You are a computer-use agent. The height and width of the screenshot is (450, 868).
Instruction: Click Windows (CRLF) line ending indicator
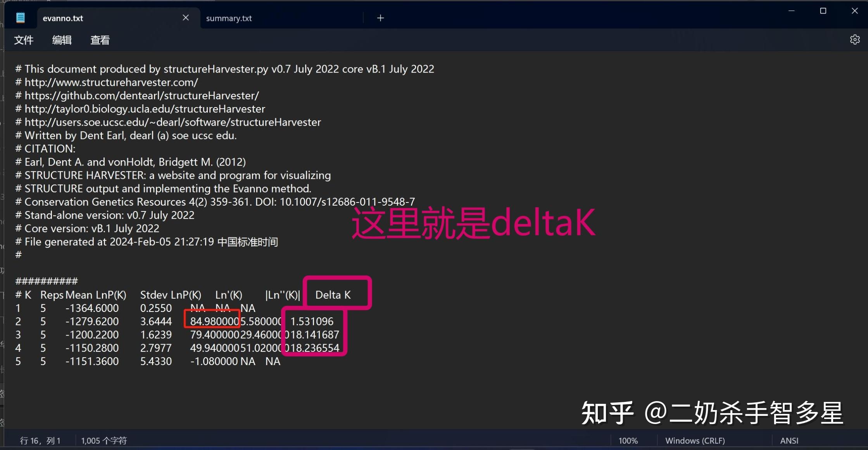point(695,440)
